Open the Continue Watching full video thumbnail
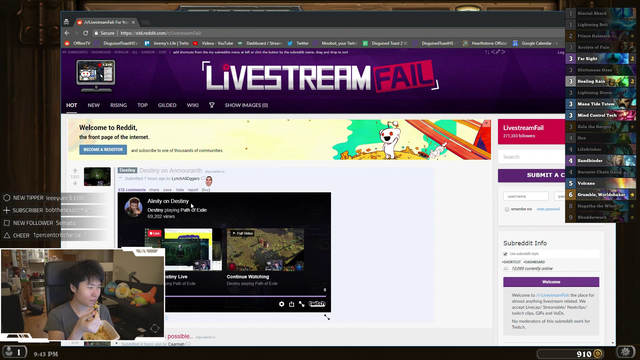This screenshot has width=640, height=360. (265, 249)
